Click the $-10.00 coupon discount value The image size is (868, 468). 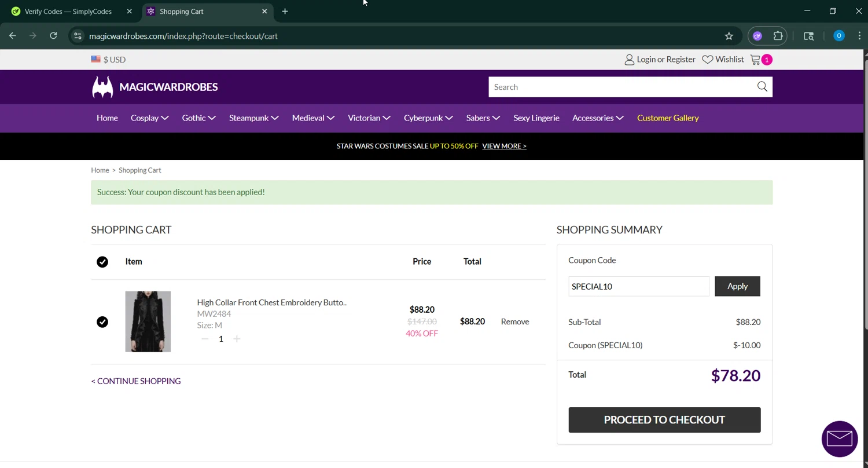click(747, 345)
